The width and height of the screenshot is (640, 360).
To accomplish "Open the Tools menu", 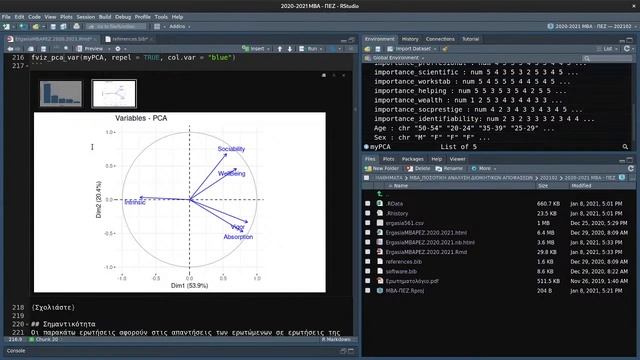I will (x=161, y=17).
